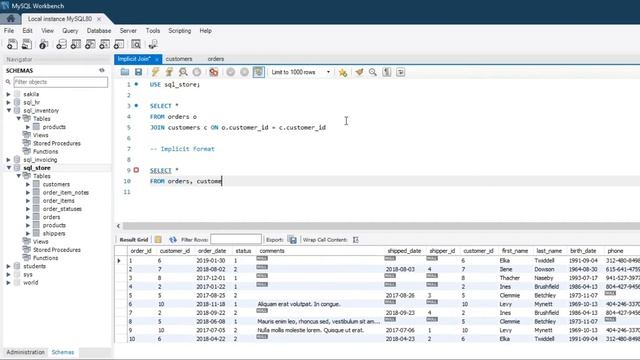Click the create function icon
The image size is (640, 360).
tap(119, 44)
